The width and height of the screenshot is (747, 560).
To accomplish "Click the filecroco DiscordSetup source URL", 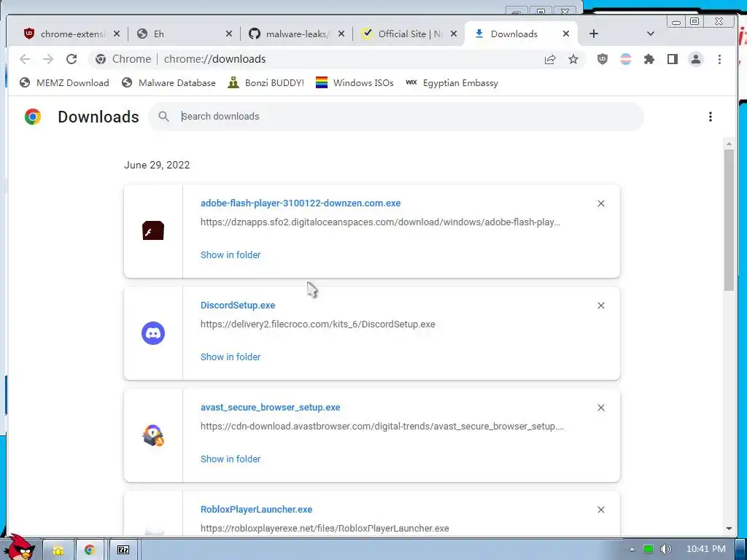I will coord(318,324).
